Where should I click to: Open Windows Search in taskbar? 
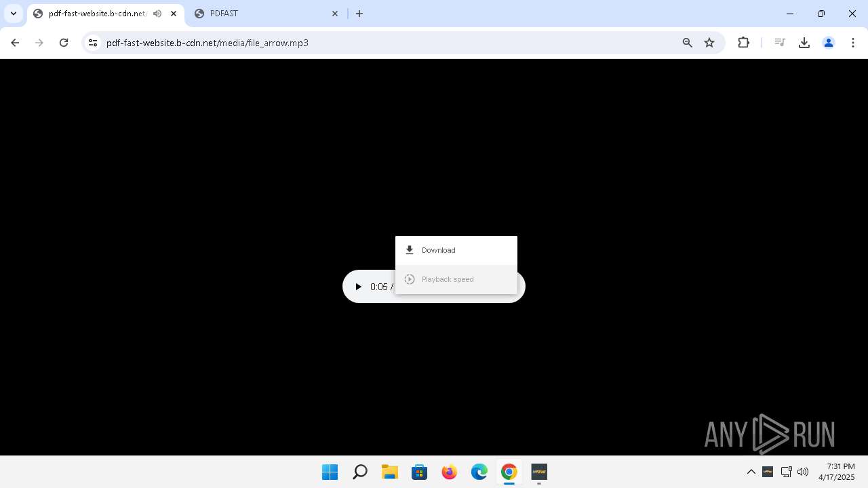pyautogui.click(x=360, y=472)
